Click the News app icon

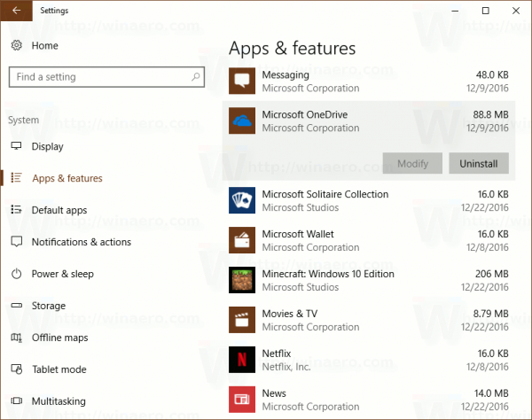click(242, 400)
